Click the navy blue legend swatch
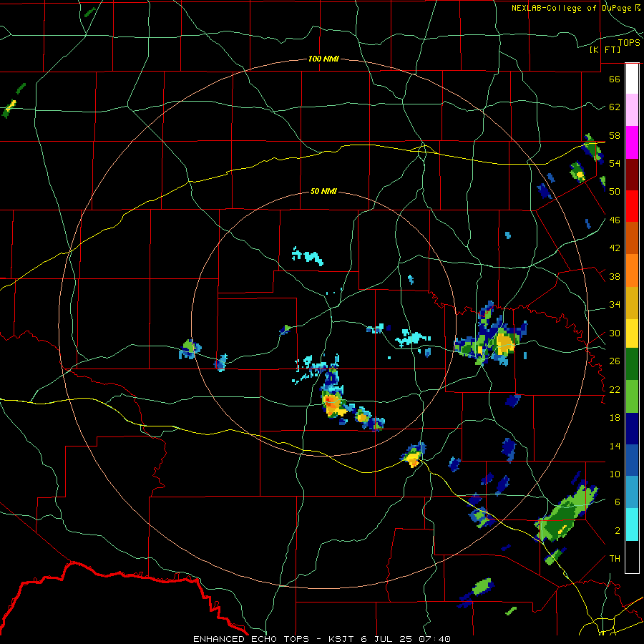The image size is (644, 644). [x=632, y=429]
